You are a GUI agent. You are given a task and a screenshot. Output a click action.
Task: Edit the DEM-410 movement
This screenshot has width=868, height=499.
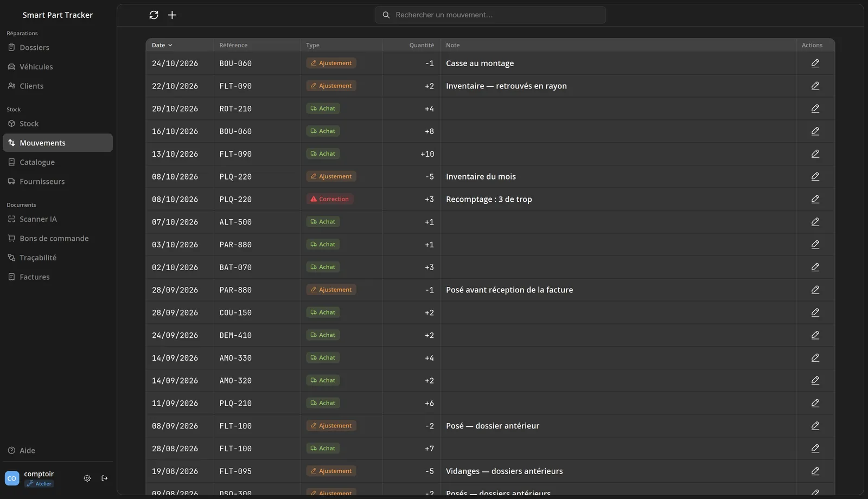tap(815, 335)
